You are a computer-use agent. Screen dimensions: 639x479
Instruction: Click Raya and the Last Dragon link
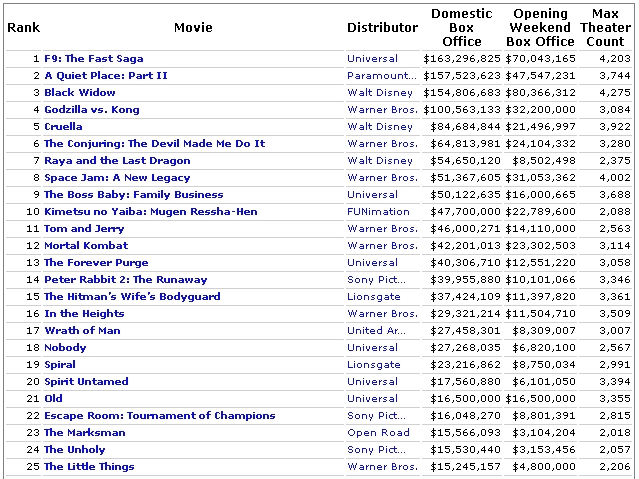pyautogui.click(x=117, y=161)
